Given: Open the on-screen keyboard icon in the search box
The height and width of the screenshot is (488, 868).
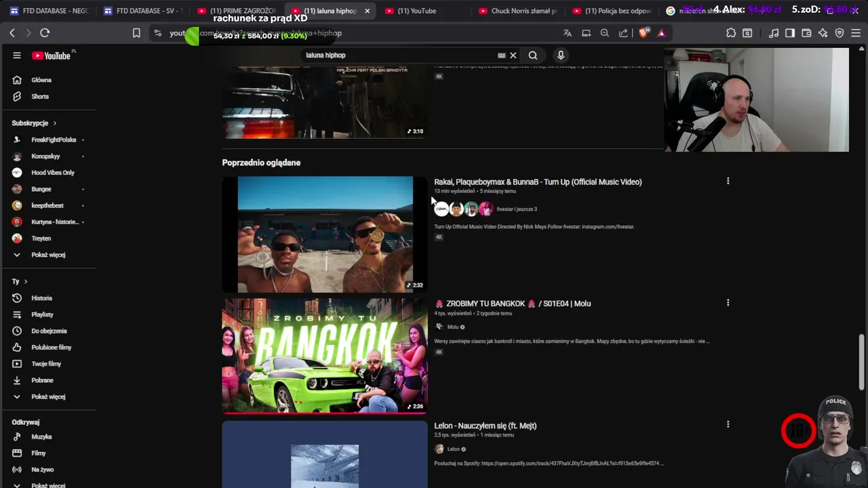Looking at the screenshot, I should (501, 56).
